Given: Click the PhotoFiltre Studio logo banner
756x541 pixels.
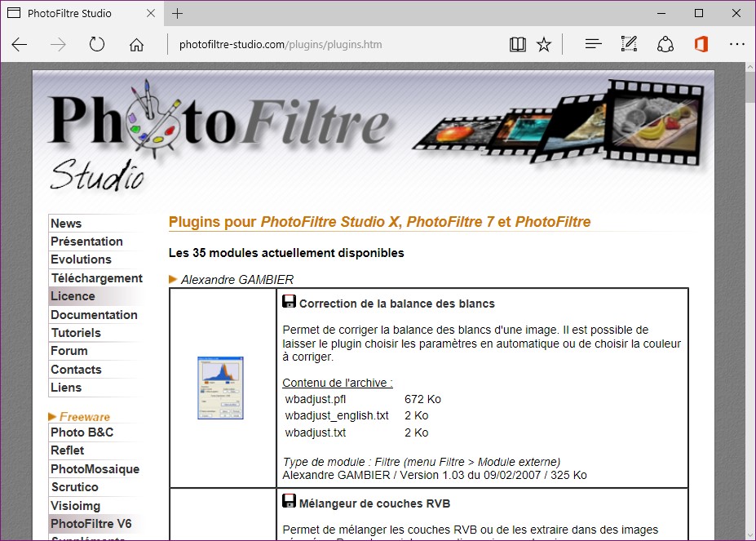Looking at the screenshot, I should point(374,138).
